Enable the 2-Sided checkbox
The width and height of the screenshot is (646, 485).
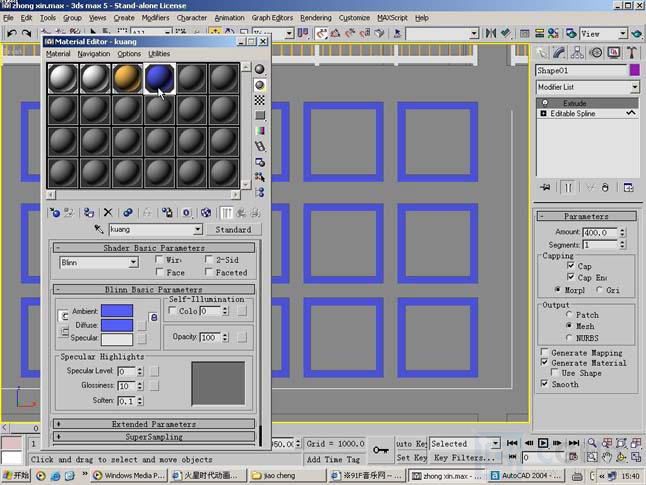209,260
